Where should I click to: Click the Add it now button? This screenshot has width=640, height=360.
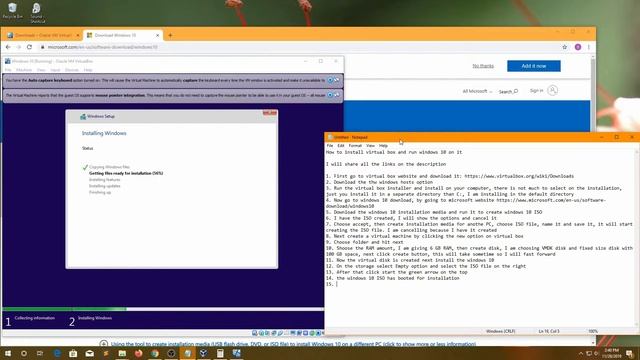(x=533, y=66)
